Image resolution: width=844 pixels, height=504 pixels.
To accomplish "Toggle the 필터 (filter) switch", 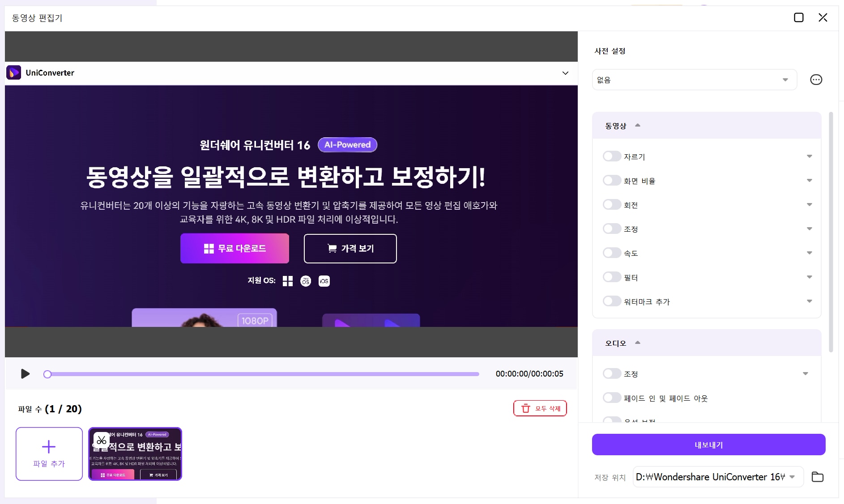I will coord(611,277).
